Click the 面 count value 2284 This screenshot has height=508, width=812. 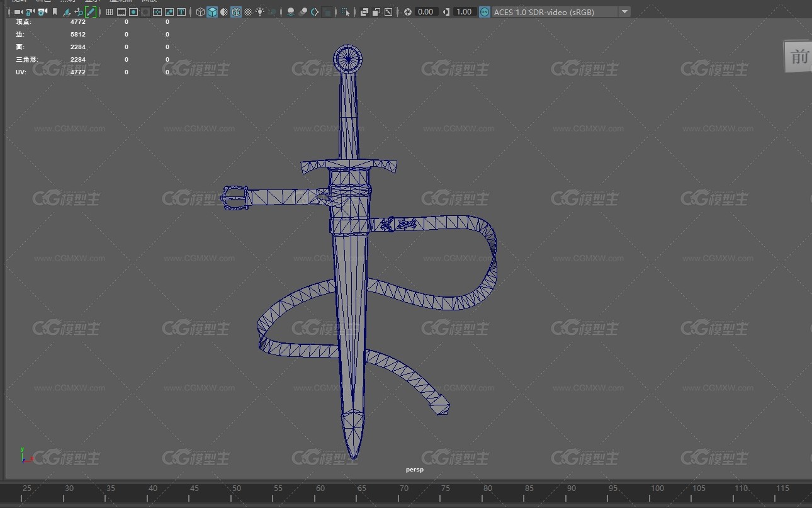[78, 47]
